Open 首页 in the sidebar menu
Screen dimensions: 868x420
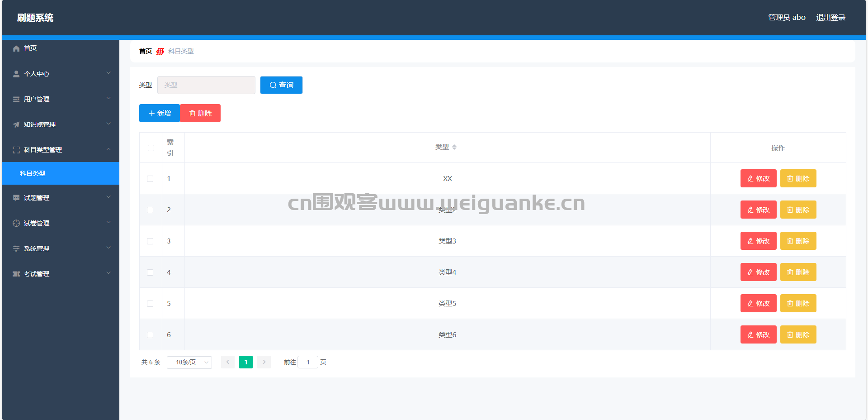(61, 48)
